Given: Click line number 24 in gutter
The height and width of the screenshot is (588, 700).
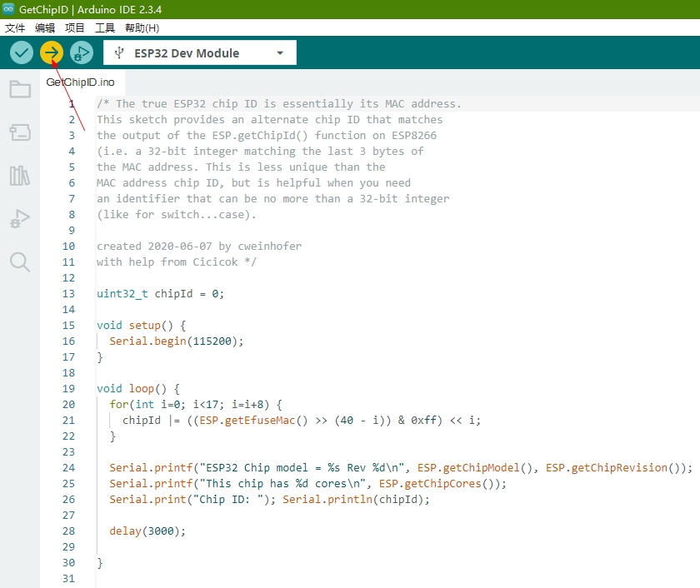Looking at the screenshot, I should pos(68,467).
